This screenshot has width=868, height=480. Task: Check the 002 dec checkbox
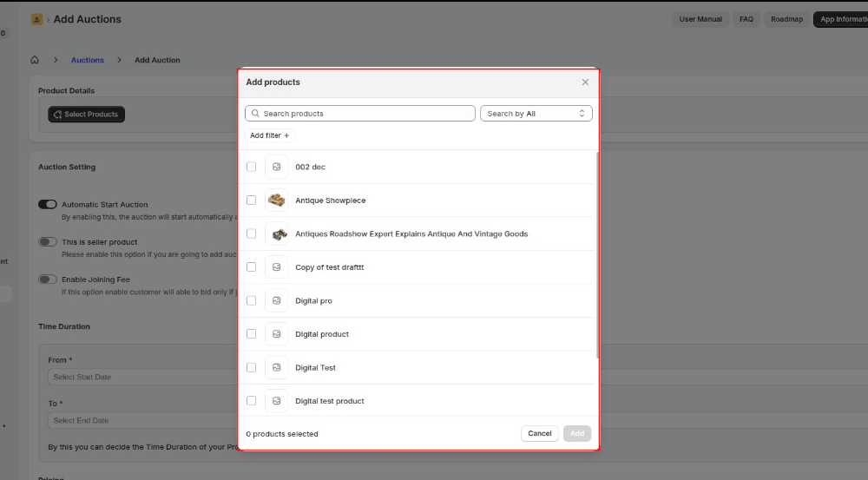click(x=252, y=167)
